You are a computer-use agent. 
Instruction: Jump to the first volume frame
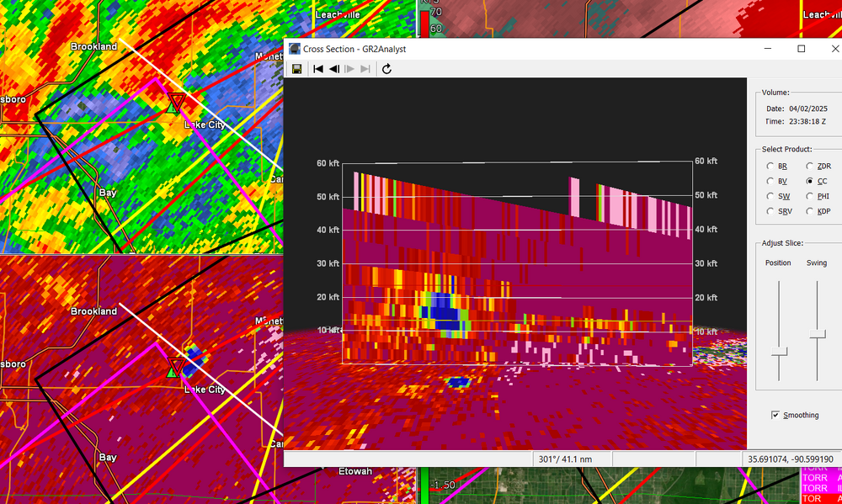click(318, 69)
